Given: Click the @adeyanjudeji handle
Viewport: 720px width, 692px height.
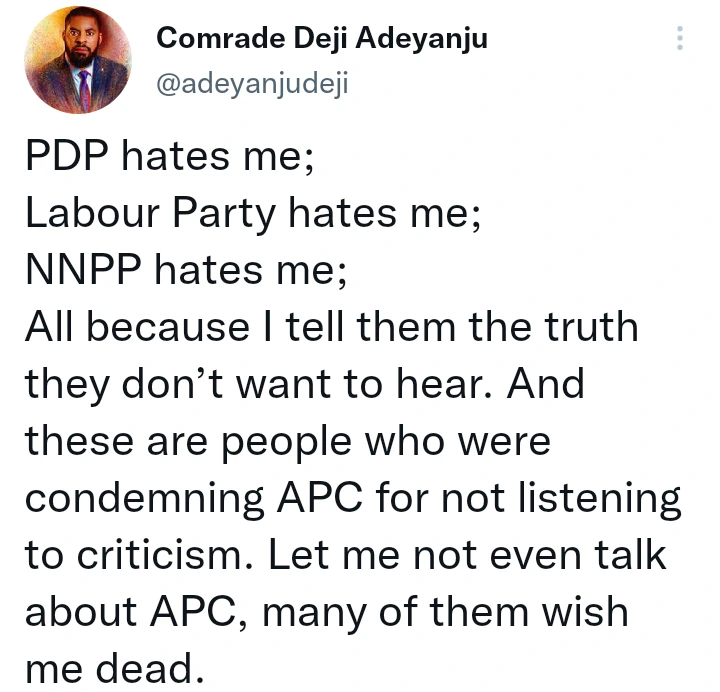Looking at the screenshot, I should point(252,83).
